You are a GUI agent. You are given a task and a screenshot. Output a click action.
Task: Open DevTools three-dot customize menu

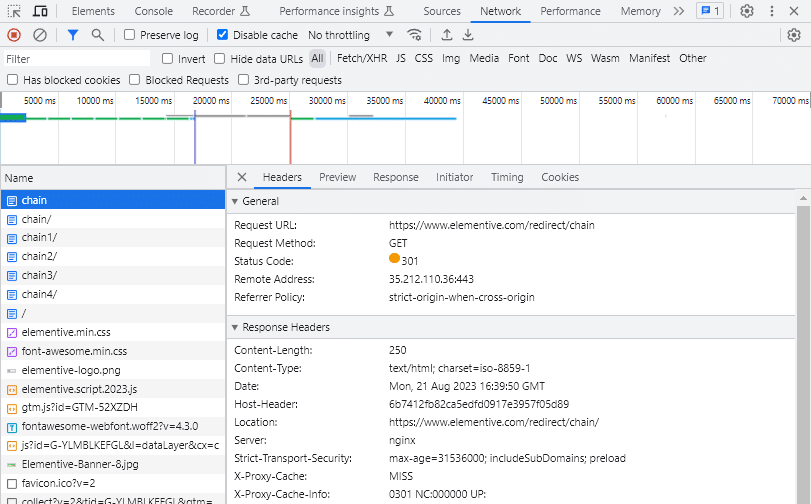(772, 11)
